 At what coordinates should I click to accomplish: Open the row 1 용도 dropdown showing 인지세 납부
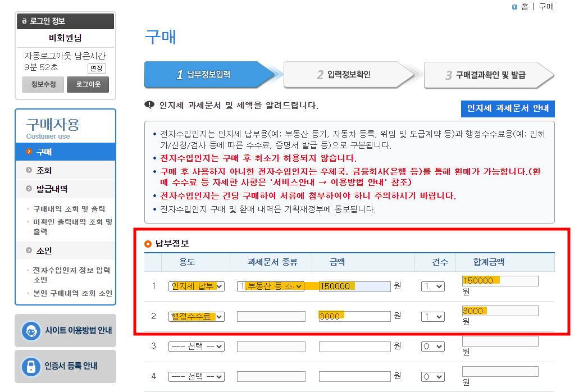pyautogui.click(x=197, y=286)
